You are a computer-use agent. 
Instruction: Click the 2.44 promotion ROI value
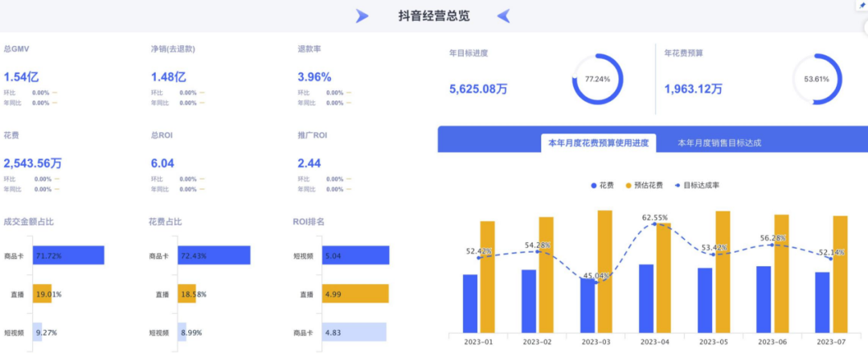pos(309,163)
